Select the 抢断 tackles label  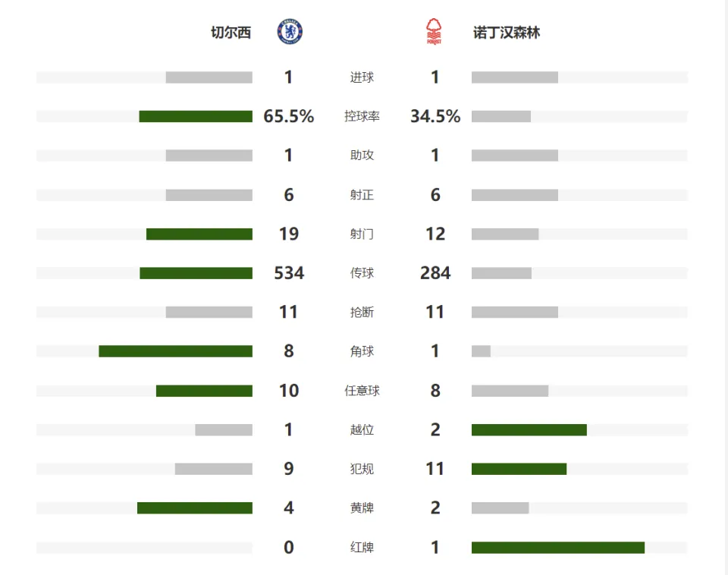pyautogui.click(x=362, y=312)
